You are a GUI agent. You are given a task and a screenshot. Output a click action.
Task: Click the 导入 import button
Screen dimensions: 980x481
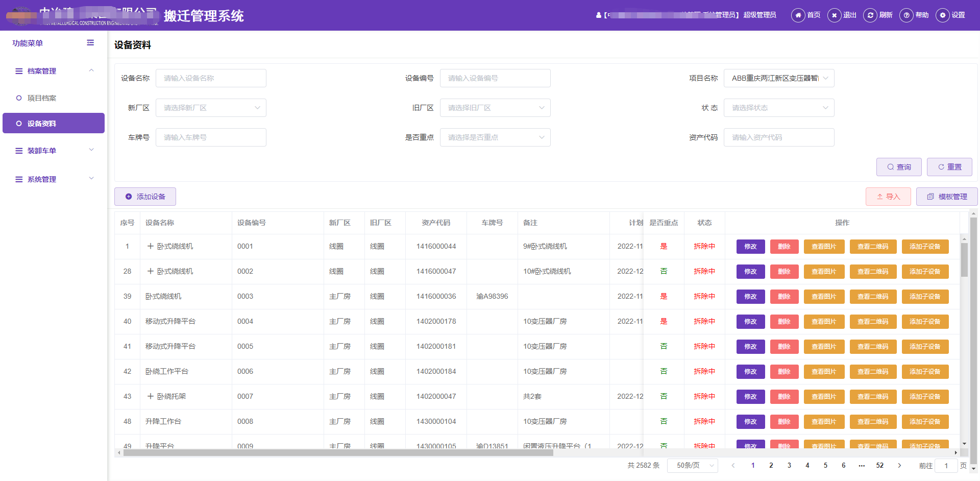888,197
